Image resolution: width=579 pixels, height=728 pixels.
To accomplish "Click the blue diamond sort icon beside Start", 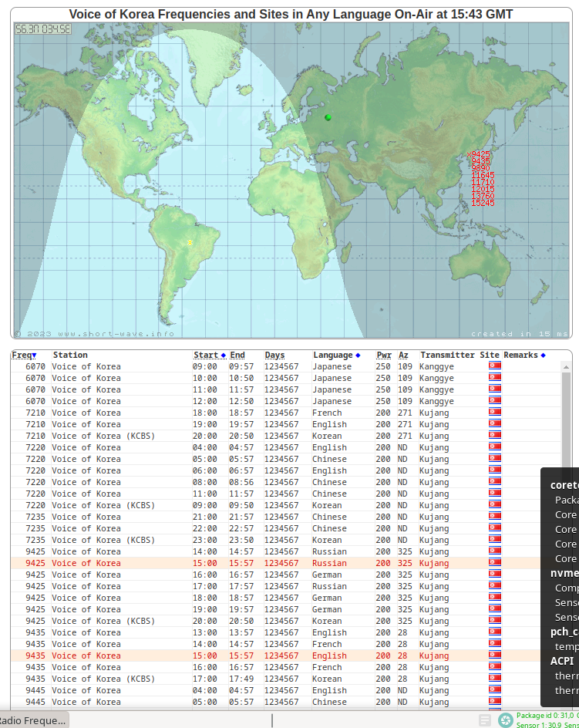I will coord(224,356).
